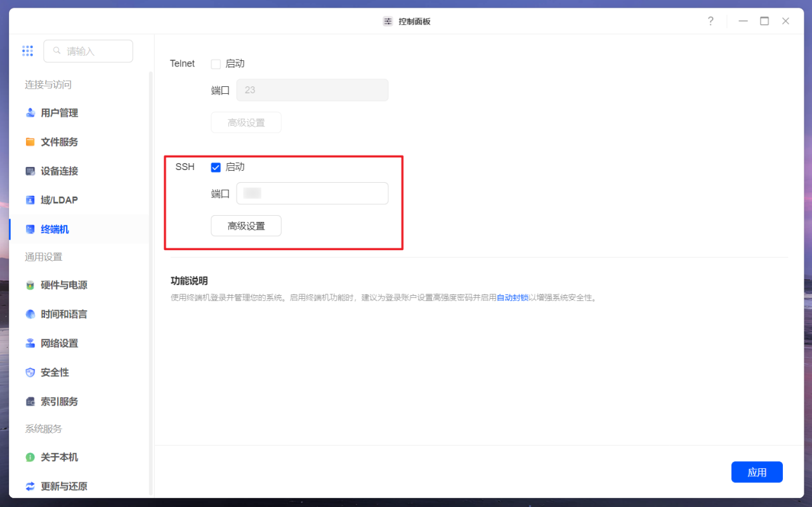812x507 pixels.
Task: Open the 用户管理 (User Management) section
Action: (x=58, y=112)
